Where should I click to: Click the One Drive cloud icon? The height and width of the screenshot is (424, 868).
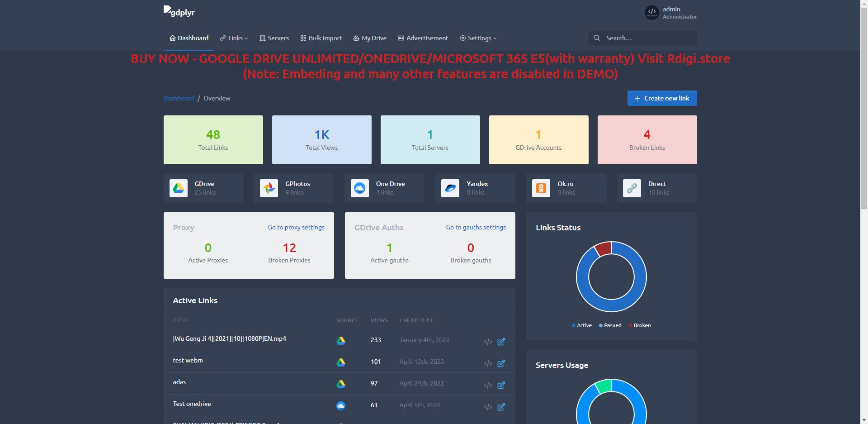pos(360,188)
